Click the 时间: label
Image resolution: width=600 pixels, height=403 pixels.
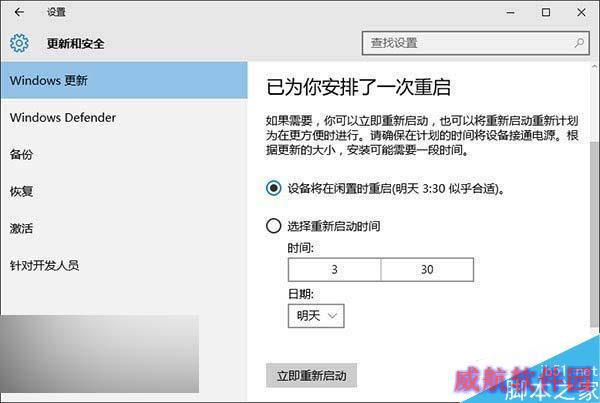301,248
